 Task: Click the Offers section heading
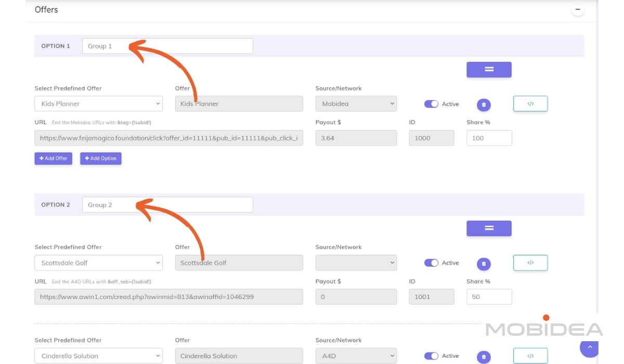(x=46, y=9)
